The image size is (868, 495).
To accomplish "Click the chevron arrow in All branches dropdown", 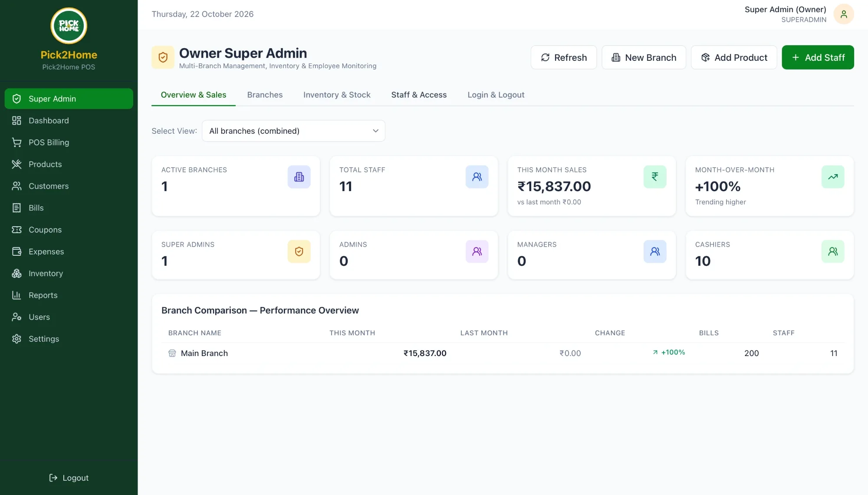I will 376,131.
